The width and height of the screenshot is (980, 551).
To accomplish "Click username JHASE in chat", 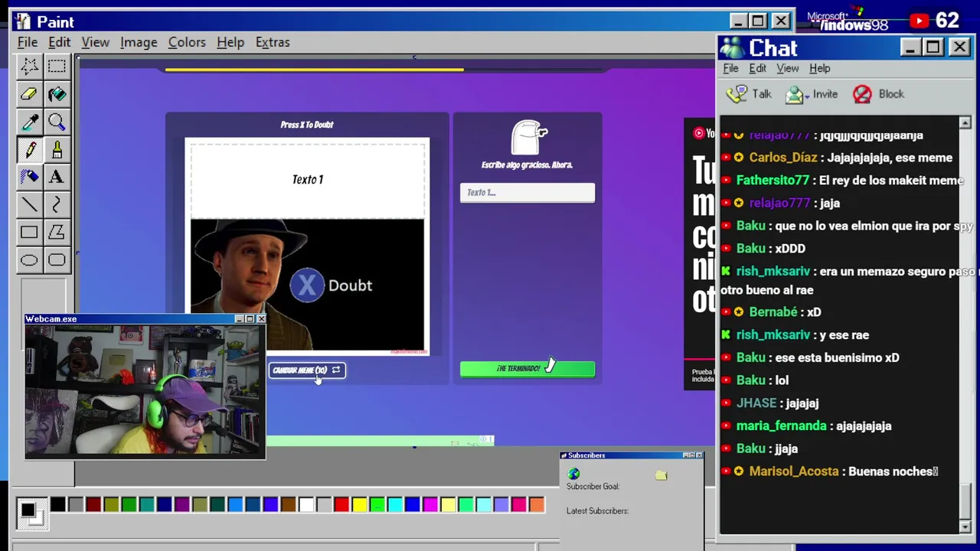I will [x=756, y=403].
